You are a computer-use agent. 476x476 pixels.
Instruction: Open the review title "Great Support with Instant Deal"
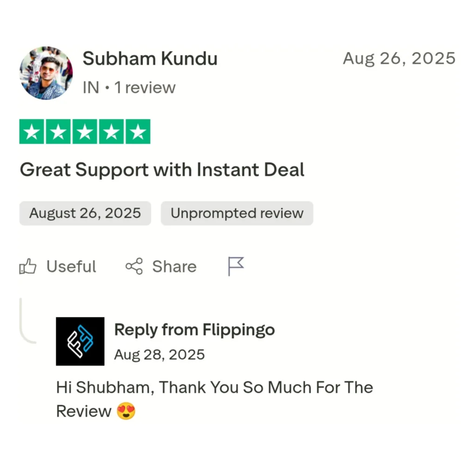pyautogui.click(x=162, y=170)
